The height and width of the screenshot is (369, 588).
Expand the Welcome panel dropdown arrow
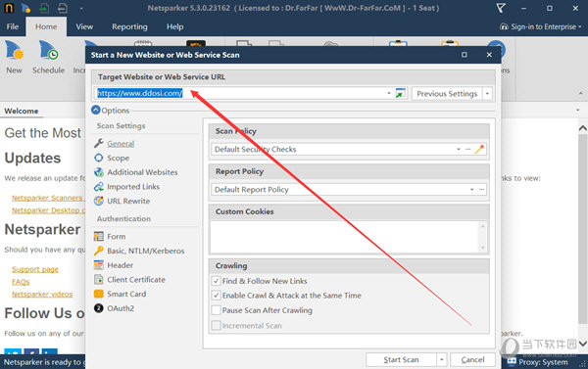click(578, 111)
